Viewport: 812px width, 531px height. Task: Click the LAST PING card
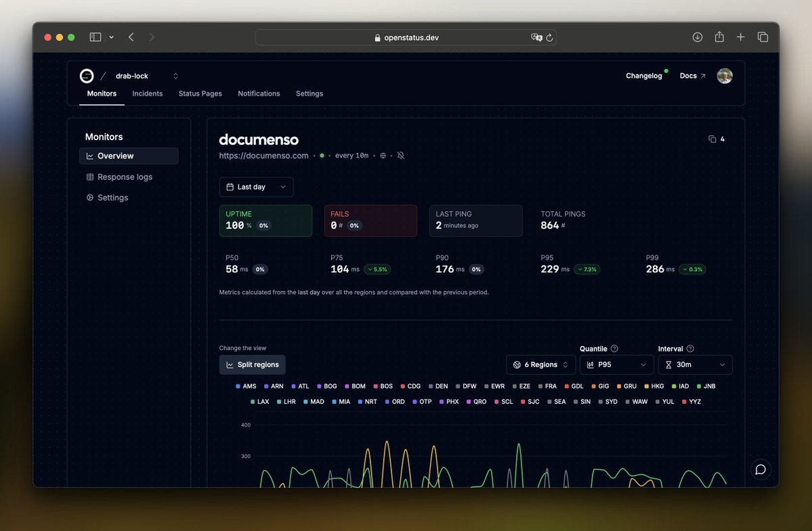(476, 221)
